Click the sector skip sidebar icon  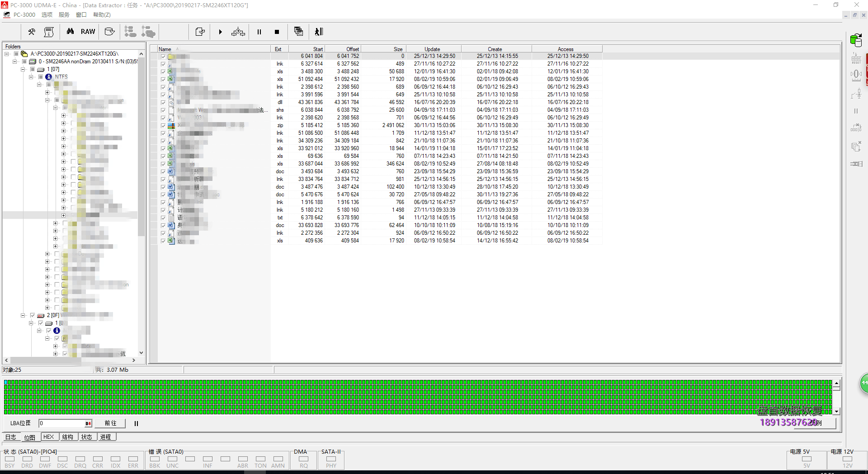click(856, 128)
